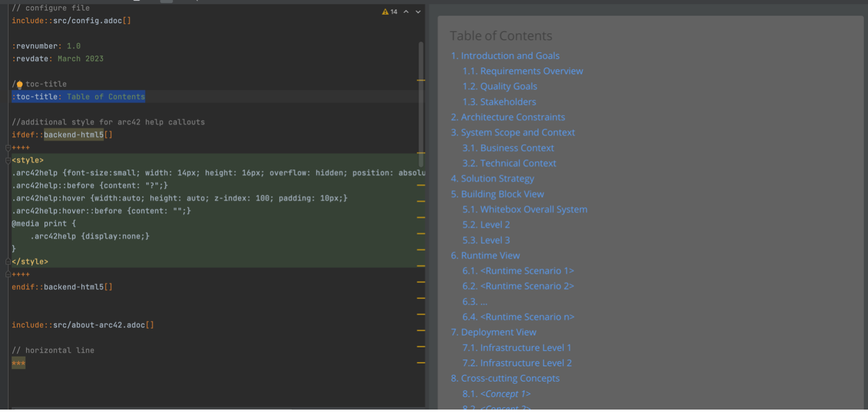
Task: Open '1.1. Requirements Overview' link
Action: point(523,71)
